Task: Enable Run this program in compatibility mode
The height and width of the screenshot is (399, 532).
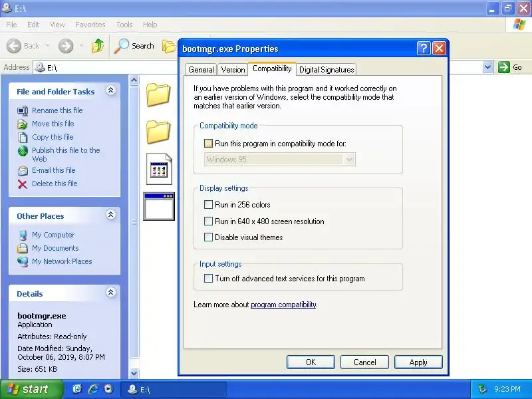Action: [208, 143]
